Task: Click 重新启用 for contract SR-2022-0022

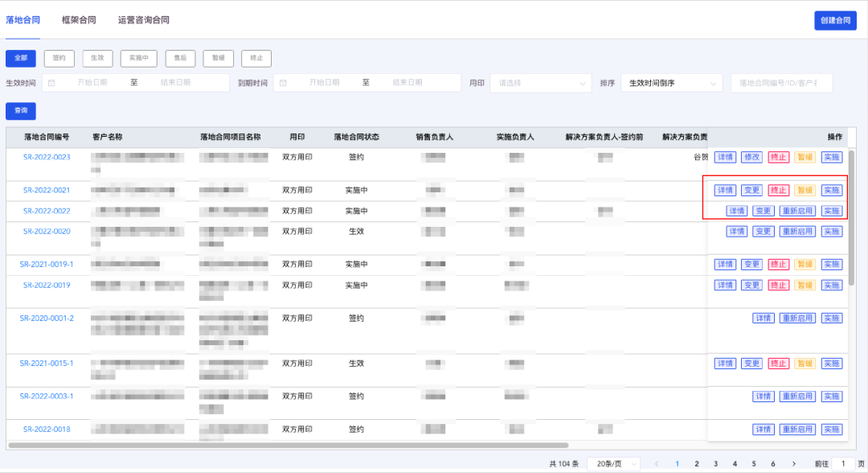Action: click(x=797, y=211)
